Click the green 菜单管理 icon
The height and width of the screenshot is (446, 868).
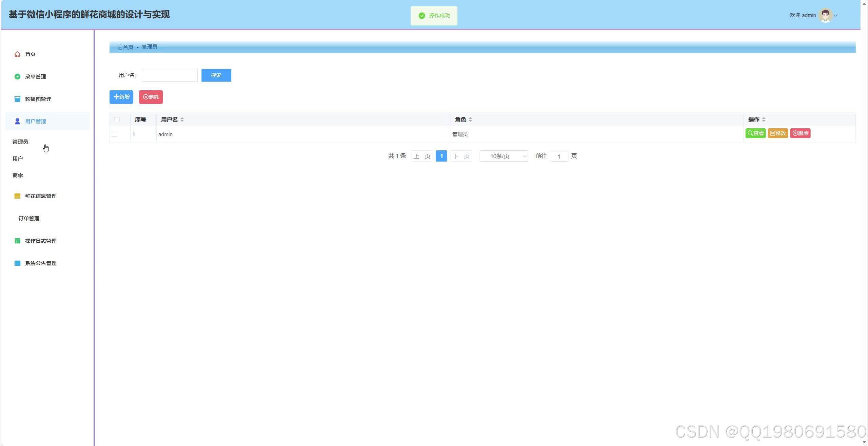17,77
